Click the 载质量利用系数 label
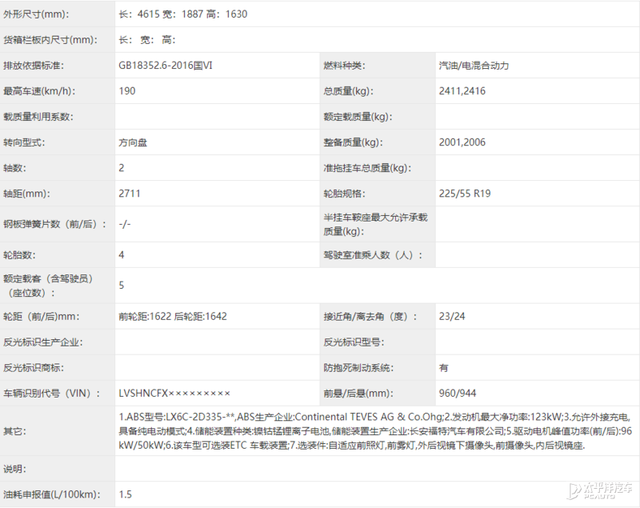Screen dimensions: 640x508 (38, 117)
